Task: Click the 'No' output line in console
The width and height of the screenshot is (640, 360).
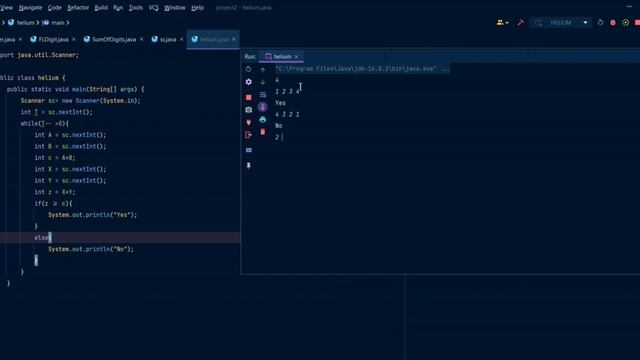Action: [x=279, y=126]
